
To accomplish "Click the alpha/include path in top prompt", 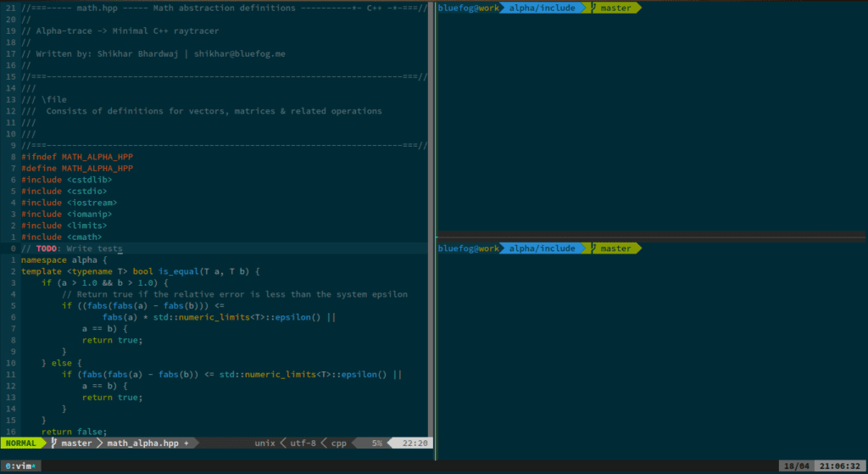I will pyautogui.click(x=542, y=8).
